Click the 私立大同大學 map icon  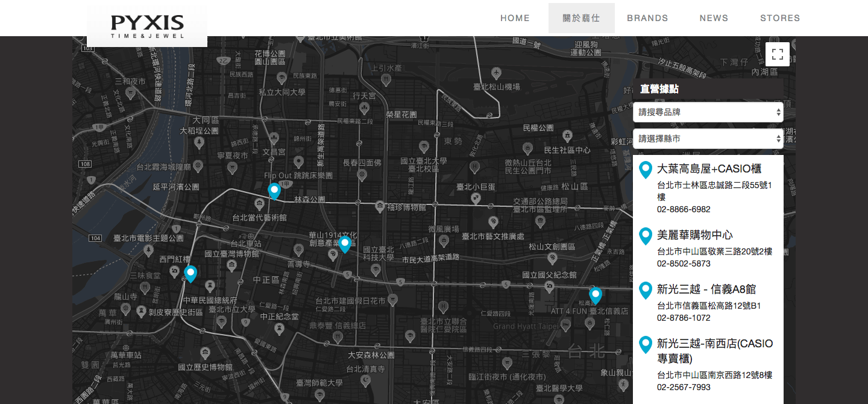(281, 78)
